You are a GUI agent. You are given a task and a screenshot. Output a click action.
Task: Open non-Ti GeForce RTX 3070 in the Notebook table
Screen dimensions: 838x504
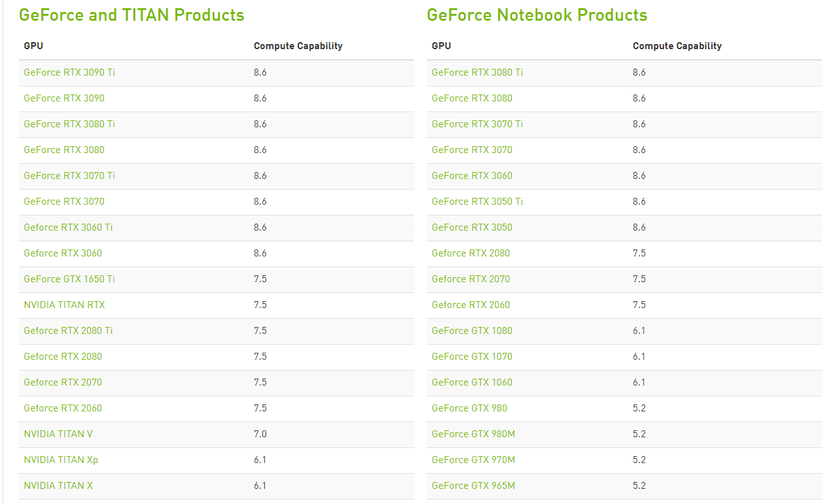(472, 150)
